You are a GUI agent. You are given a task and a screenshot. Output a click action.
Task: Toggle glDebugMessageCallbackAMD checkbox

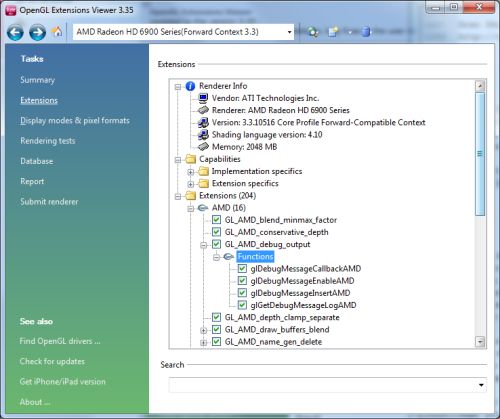pos(242,269)
